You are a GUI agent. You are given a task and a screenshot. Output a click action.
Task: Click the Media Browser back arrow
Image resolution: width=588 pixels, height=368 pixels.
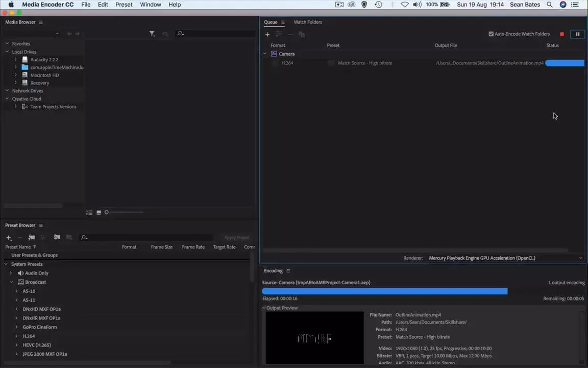point(69,34)
